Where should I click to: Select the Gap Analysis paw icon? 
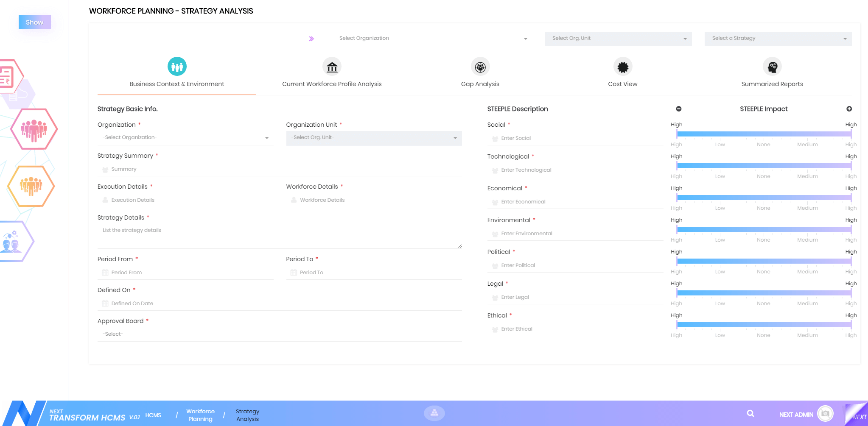click(x=480, y=67)
